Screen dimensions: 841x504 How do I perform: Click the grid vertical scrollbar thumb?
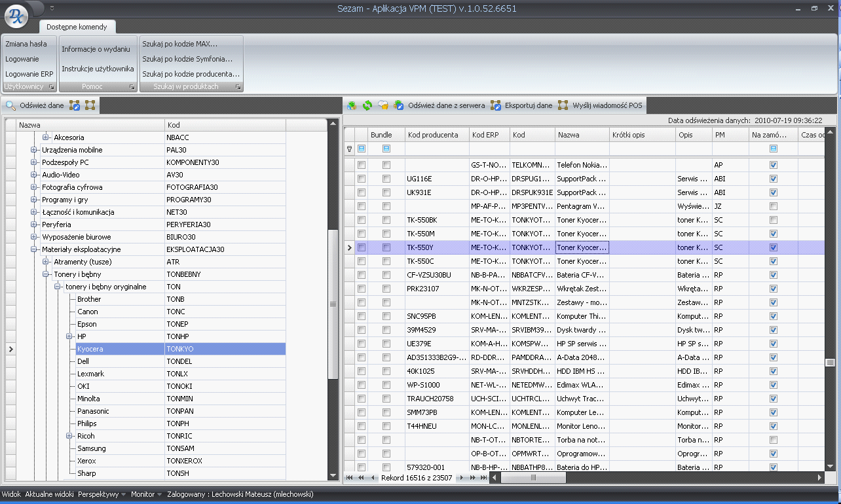831,363
